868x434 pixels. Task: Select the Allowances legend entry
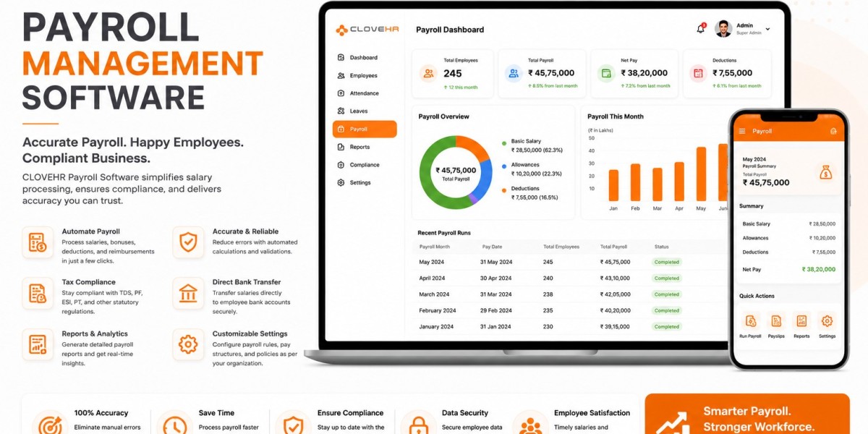point(532,169)
